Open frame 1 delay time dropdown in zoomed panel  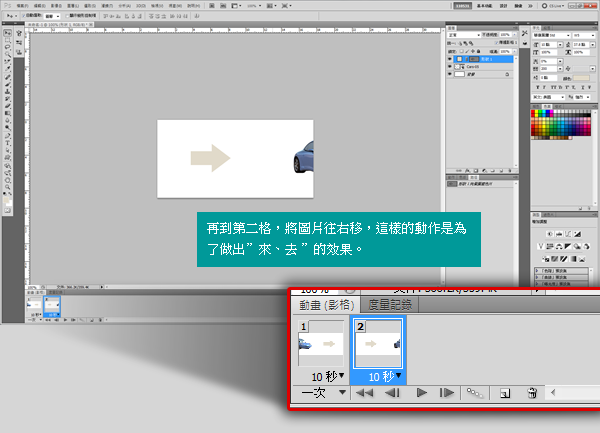(342, 376)
